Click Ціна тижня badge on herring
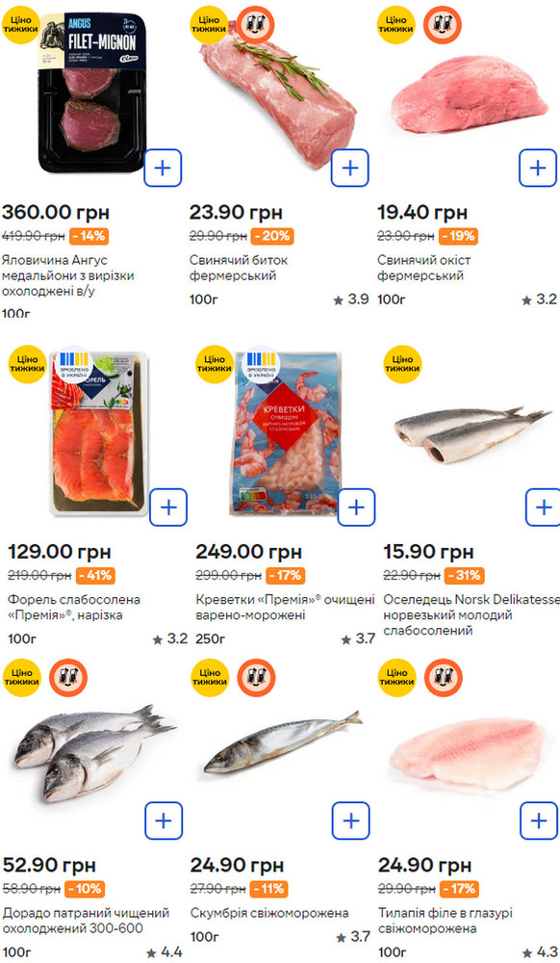 point(402,364)
